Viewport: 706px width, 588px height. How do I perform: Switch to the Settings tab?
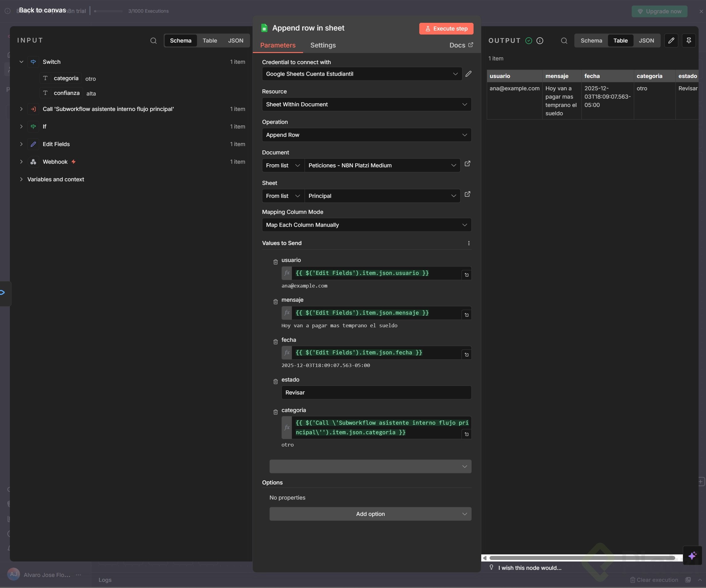tap(323, 45)
